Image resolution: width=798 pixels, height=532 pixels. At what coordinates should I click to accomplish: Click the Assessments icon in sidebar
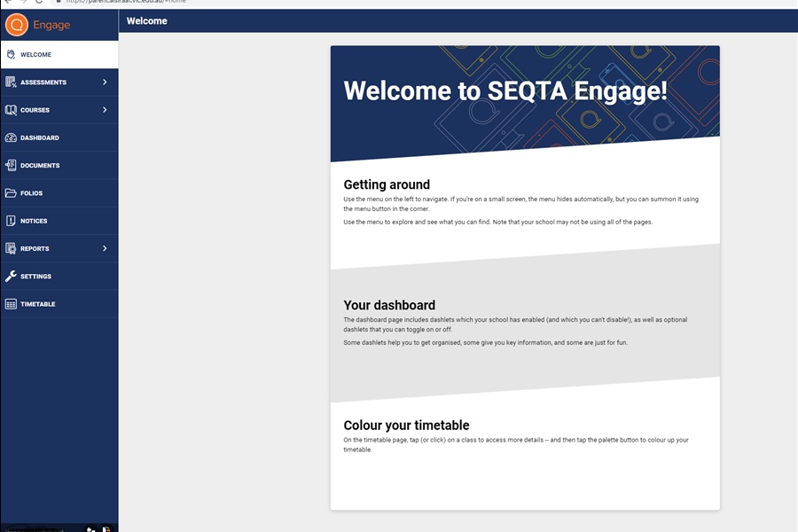[x=11, y=82]
